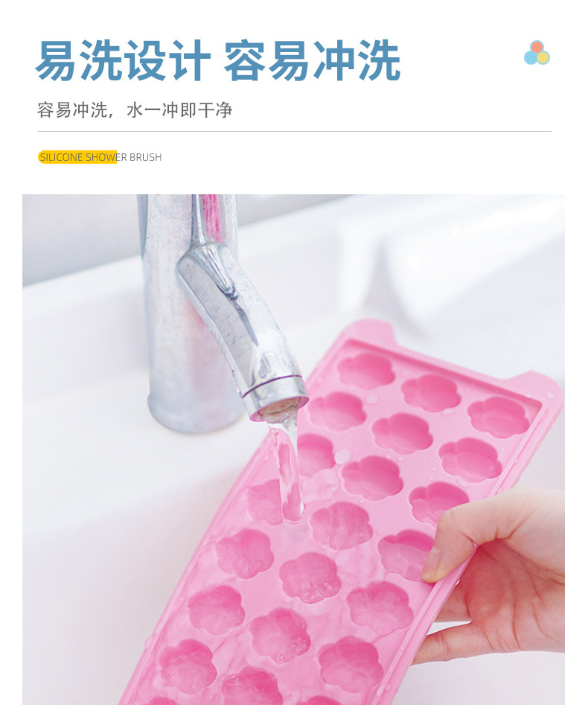The width and height of the screenshot is (588, 722).
Task: Click the SILICONE SHOWER BRUSH label
Action: pyautogui.click(x=100, y=157)
